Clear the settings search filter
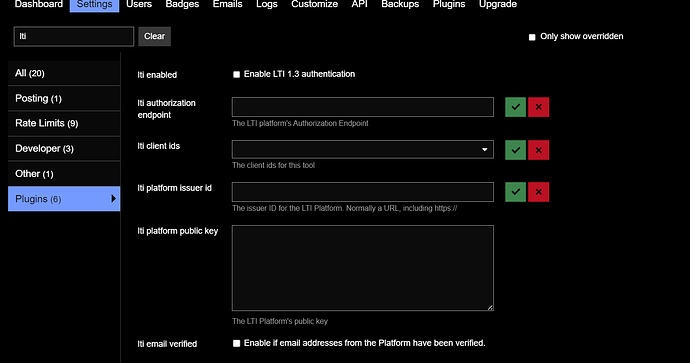Viewport: 690px width, 363px height. 154,37
